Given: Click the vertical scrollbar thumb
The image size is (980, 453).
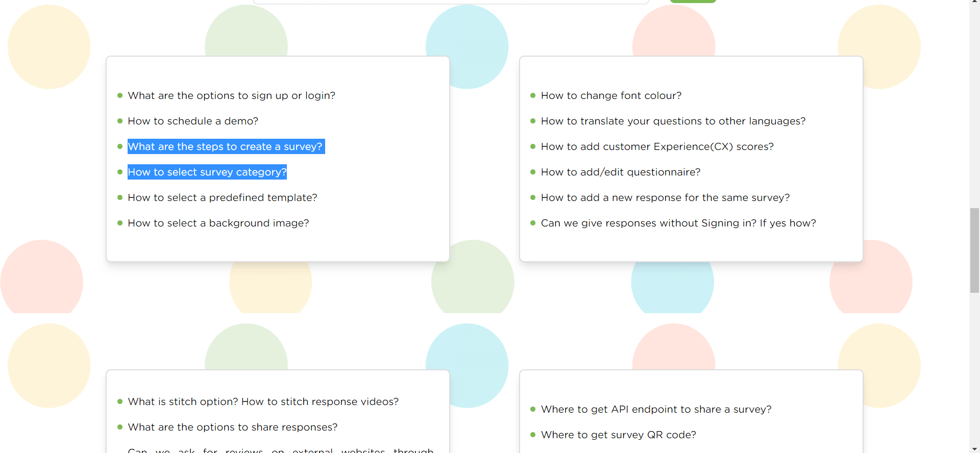Looking at the screenshot, I should tap(974, 250).
